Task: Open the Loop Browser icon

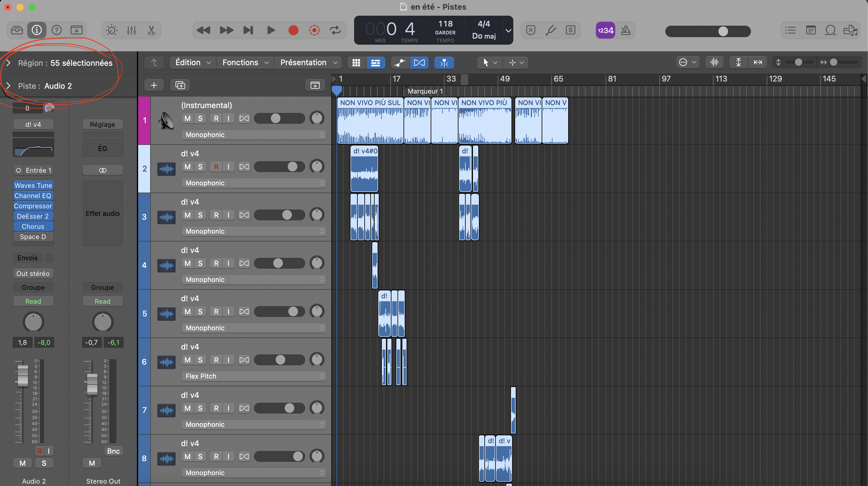Action: [830, 30]
